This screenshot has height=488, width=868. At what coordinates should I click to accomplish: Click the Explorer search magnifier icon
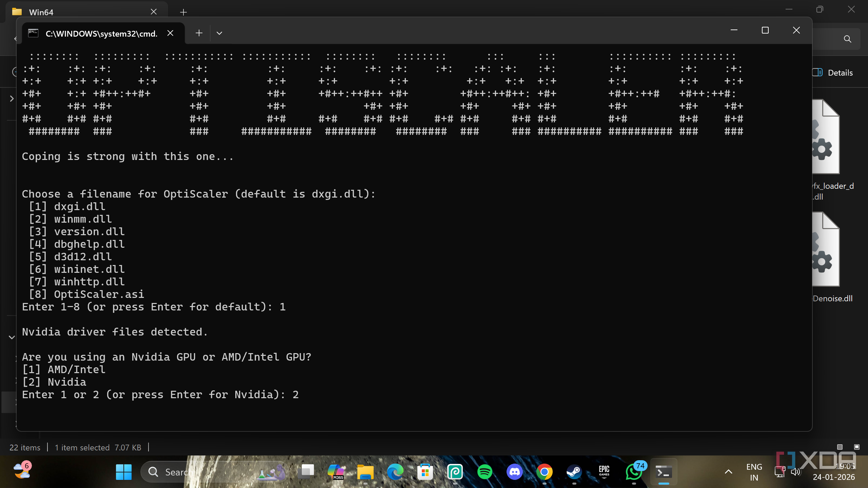click(x=847, y=39)
